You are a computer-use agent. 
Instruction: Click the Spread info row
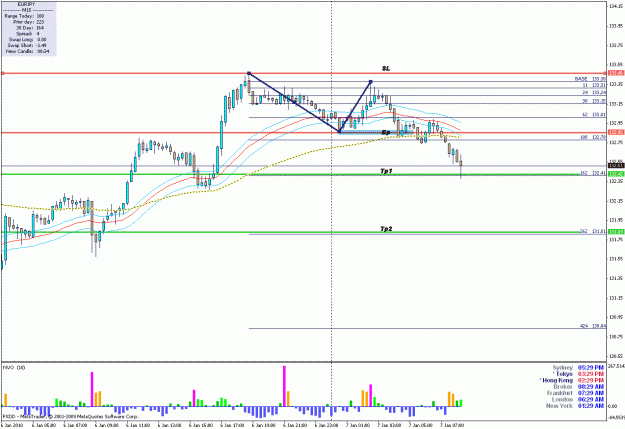coord(28,33)
